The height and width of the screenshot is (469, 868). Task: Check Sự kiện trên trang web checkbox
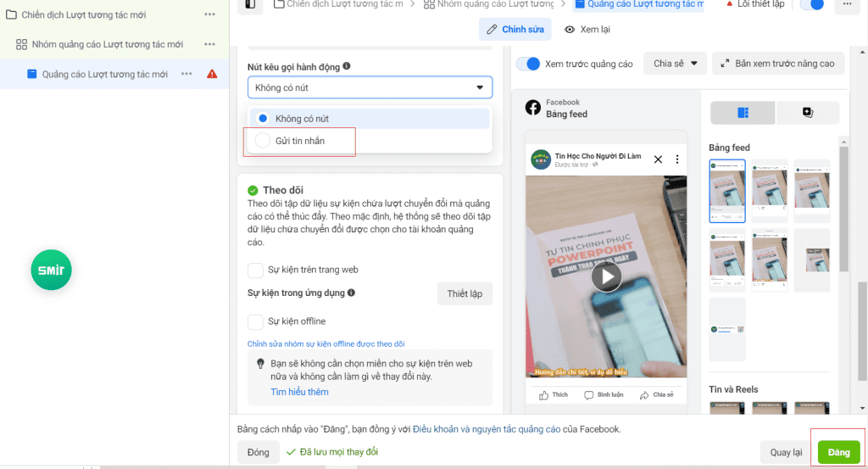[x=255, y=270]
